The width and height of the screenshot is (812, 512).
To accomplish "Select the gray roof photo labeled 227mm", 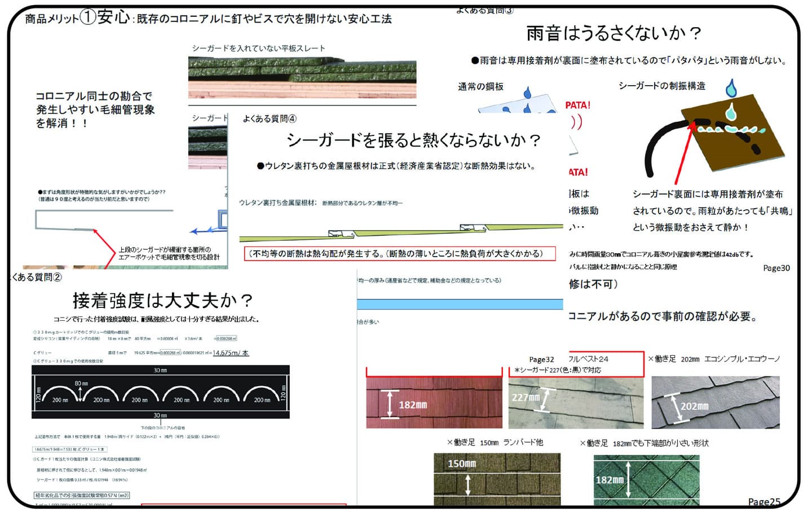I will pyautogui.click(x=576, y=403).
